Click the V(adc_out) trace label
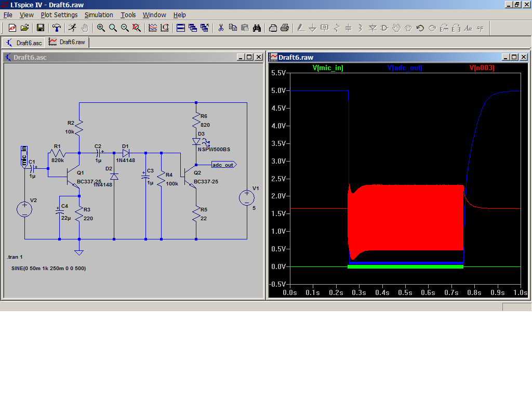The width and height of the screenshot is (532, 401). [x=405, y=68]
